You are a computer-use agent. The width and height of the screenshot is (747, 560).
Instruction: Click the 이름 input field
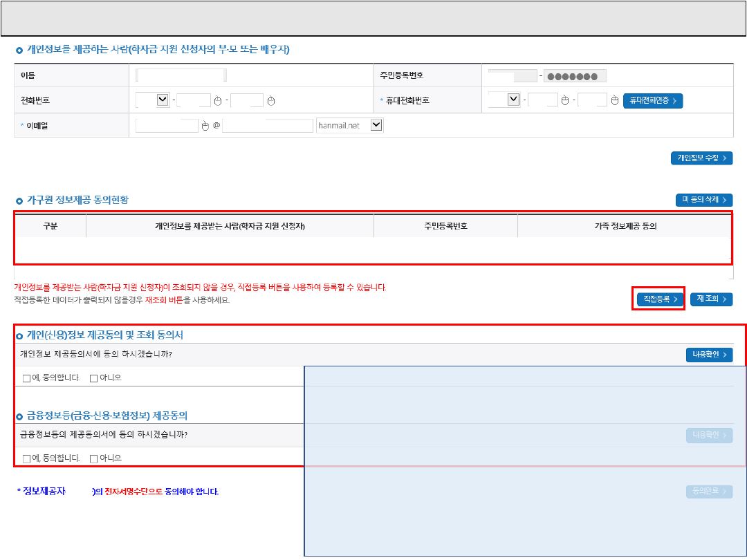(181, 75)
